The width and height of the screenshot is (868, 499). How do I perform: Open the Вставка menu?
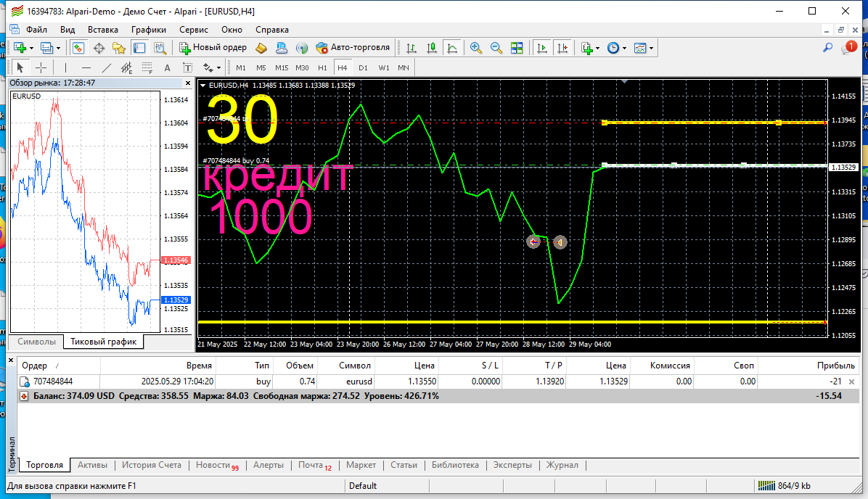click(103, 30)
